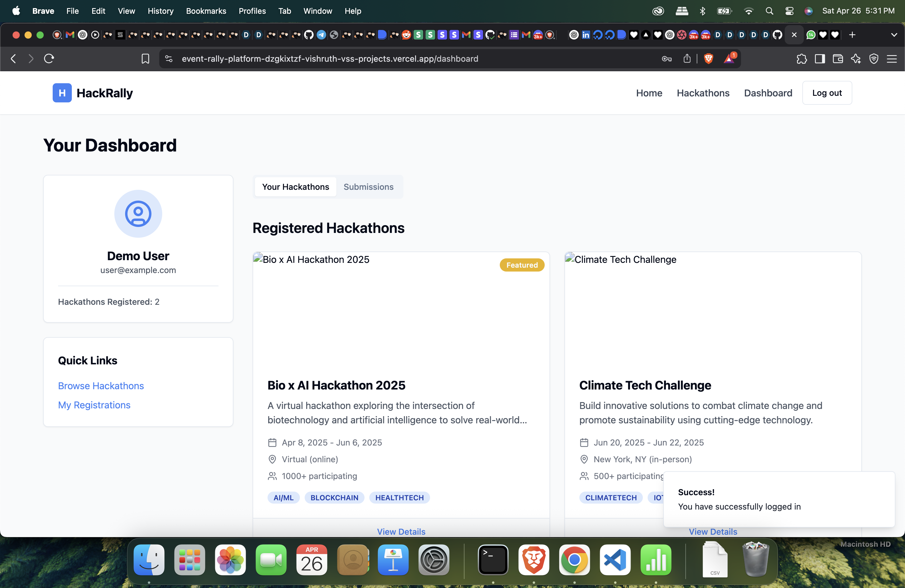Screen dimensions: 905x588
Task: Expand the tab search chevron
Action: [894, 35]
